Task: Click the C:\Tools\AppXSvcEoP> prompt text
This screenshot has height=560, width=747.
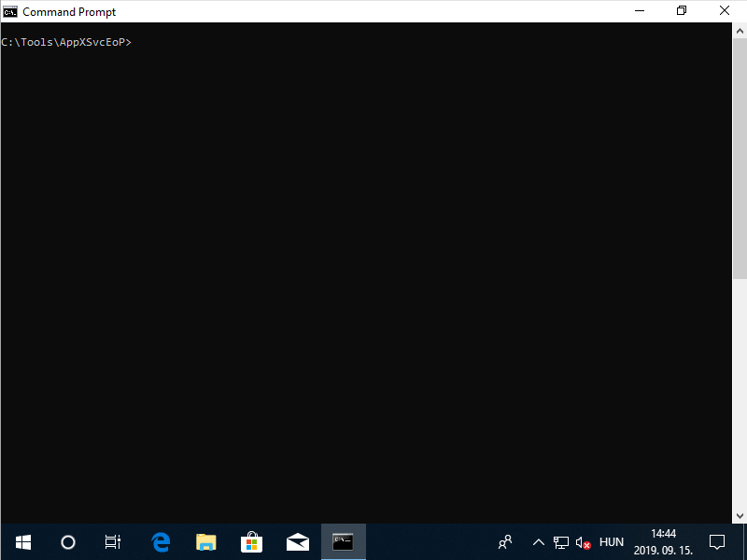Action: (x=66, y=42)
